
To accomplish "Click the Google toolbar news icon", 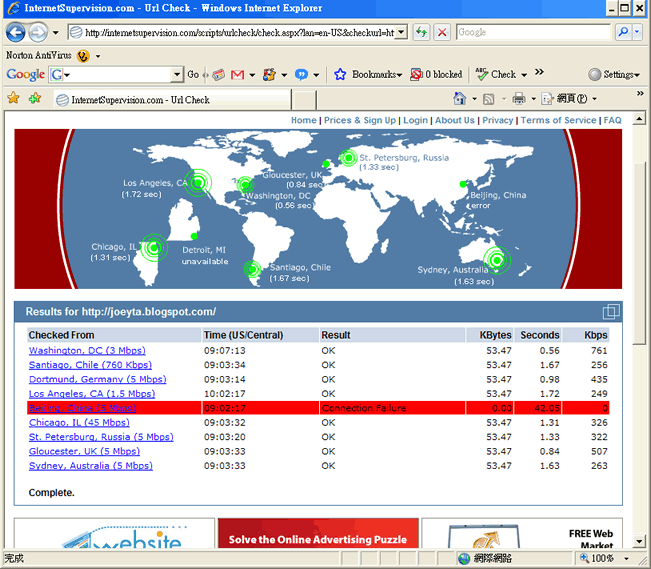I will (x=218, y=75).
